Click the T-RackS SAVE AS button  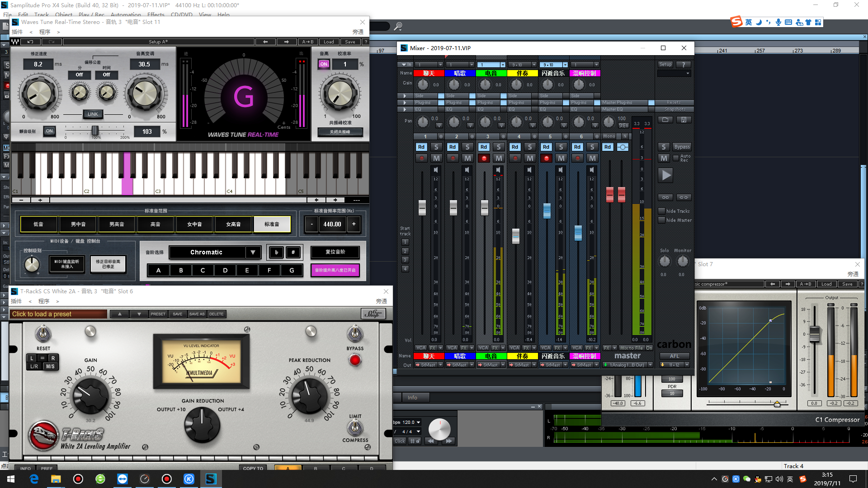[197, 314]
